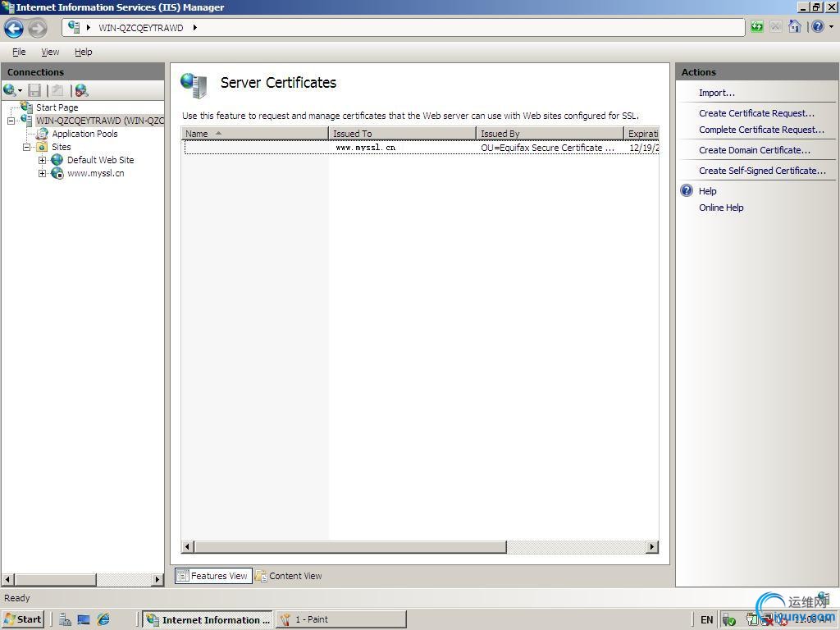The image size is (840, 630).
Task: Expand the Default Web Site node
Action: pos(42,160)
